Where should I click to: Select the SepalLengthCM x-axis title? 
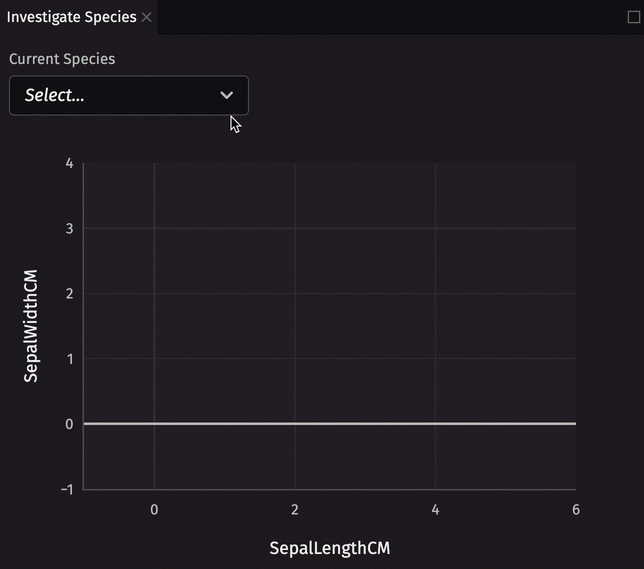[x=329, y=548]
